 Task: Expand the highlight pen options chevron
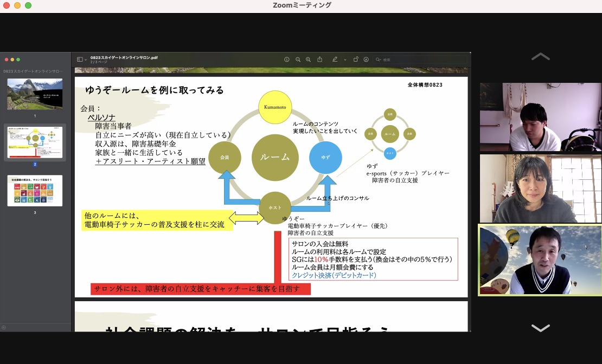[x=345, y=60]
